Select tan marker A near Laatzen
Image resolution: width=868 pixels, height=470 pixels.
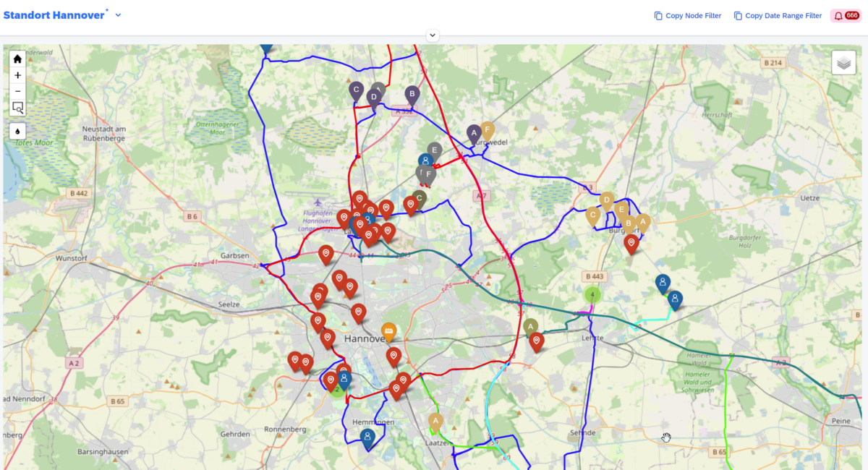point(435,421)
